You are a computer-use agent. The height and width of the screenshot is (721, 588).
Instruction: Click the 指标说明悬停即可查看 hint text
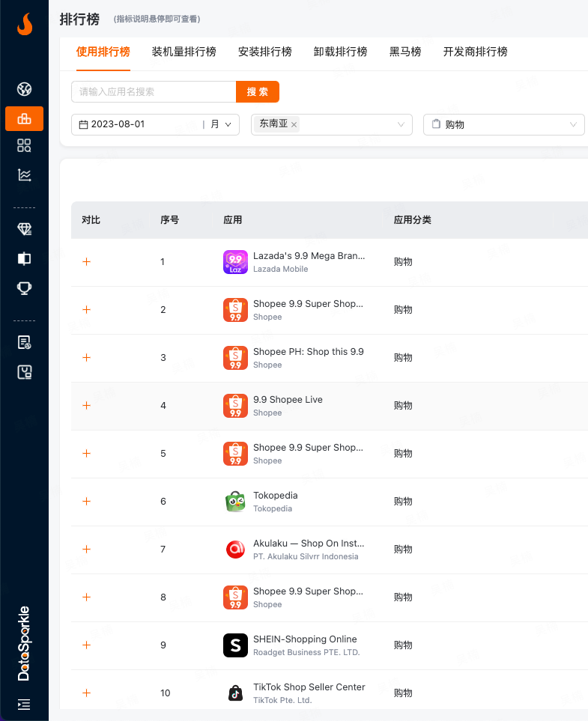pyautogui.click(x=157, y=19)
